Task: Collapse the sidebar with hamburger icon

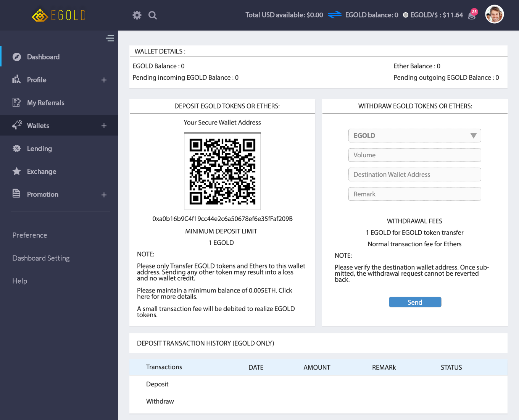Action: pos(110,38)
